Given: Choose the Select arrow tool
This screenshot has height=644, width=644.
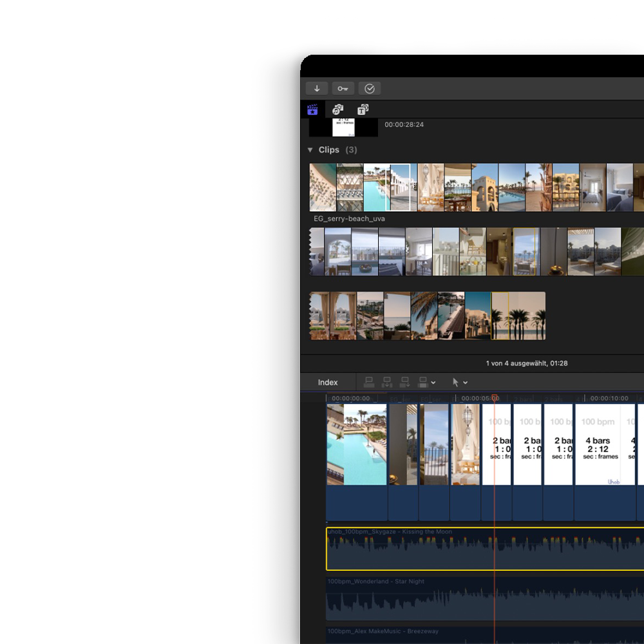Looking at the screenshot, I should pyautogui.click(x=455, y=383).
